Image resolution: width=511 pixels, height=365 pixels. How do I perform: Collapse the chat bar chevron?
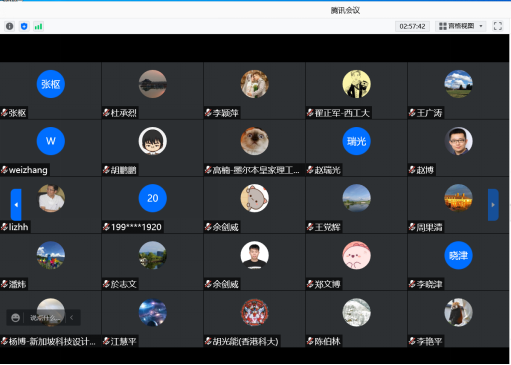click(72, 318)
